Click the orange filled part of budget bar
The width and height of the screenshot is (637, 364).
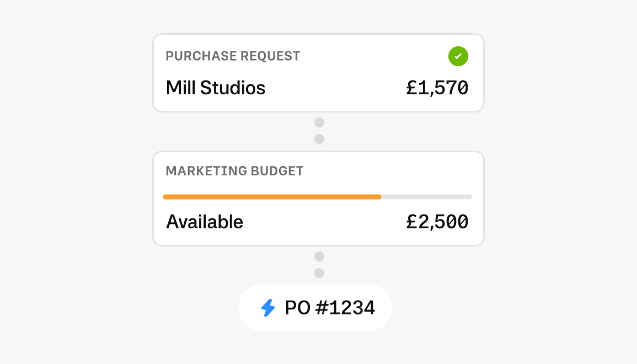pyautogui.click(x=272, y=197)
